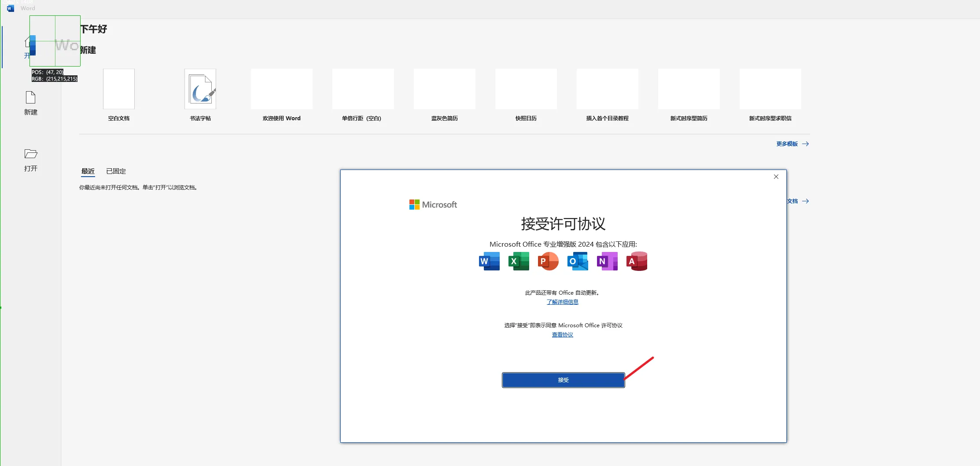Select the 最近 tab

[x=88, y=171]
